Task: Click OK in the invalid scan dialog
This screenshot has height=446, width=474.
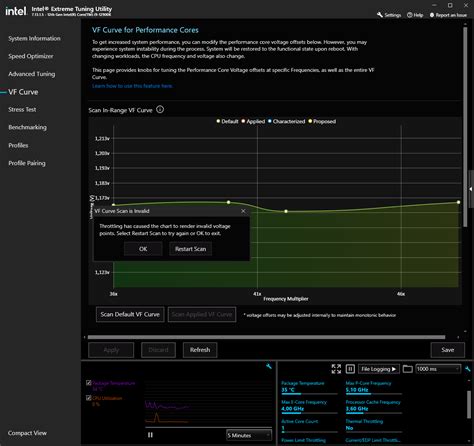Action: [143, 249]
